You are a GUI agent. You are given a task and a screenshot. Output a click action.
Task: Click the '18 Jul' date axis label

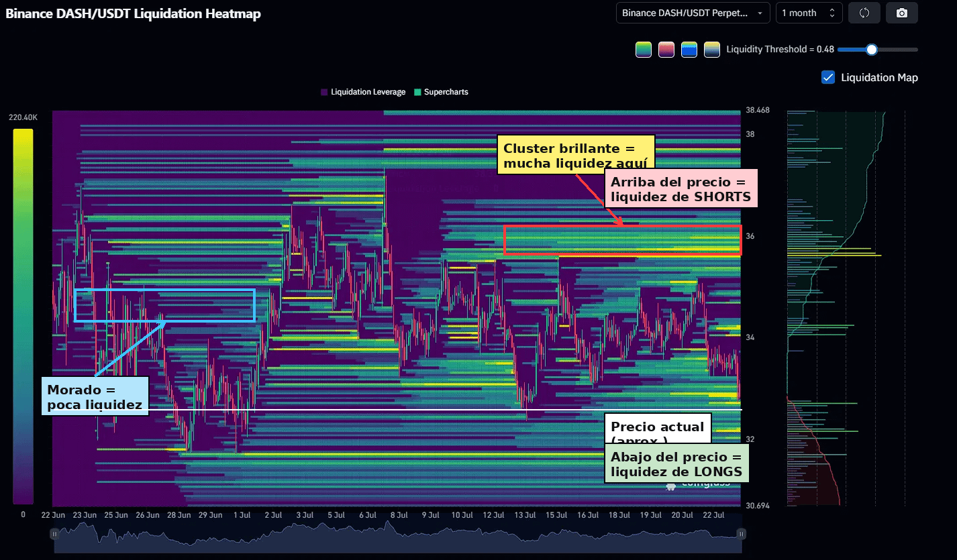(619, 515)
